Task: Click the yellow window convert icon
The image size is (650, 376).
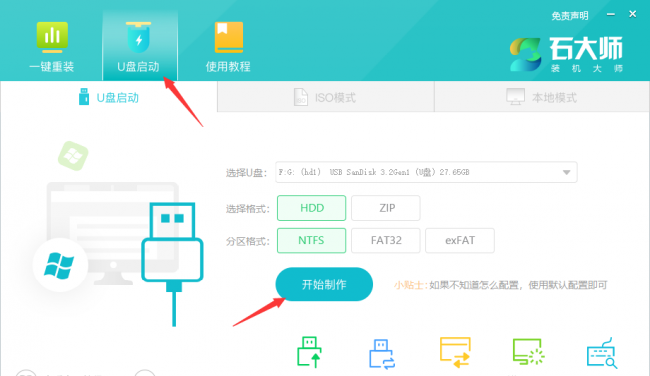Action: (x=455, y=352)
